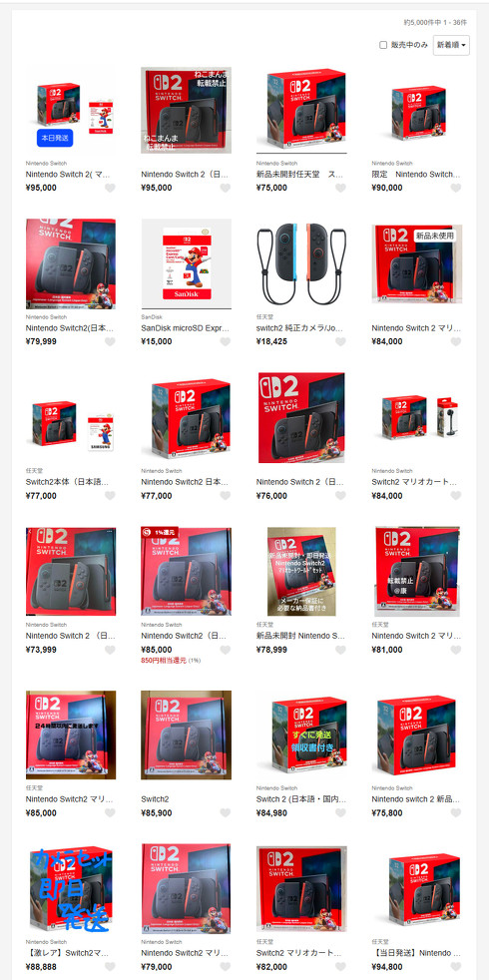Tap heart icon beside ¥90,000 listing
Image resolution: width=489 pixels, height=980 pixels.
click(456, 188)
